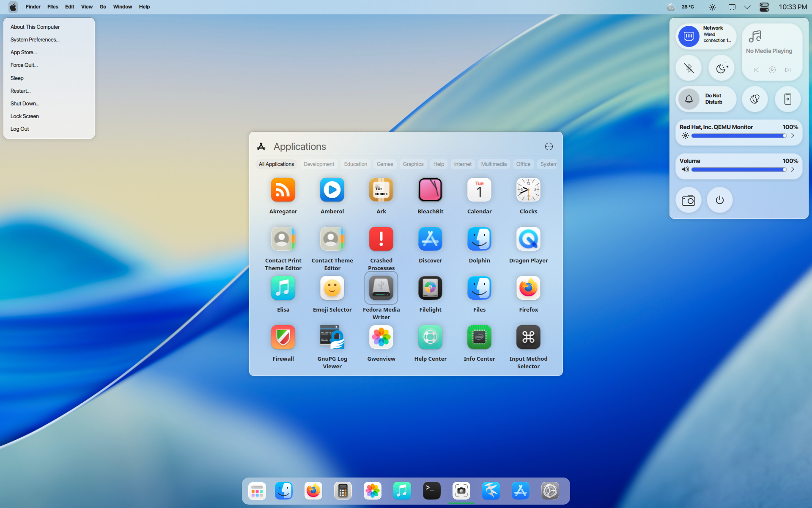Screen dimensions: 812x508
Task: Click the screenshot camera button in control panel
Action: [688, 200]
